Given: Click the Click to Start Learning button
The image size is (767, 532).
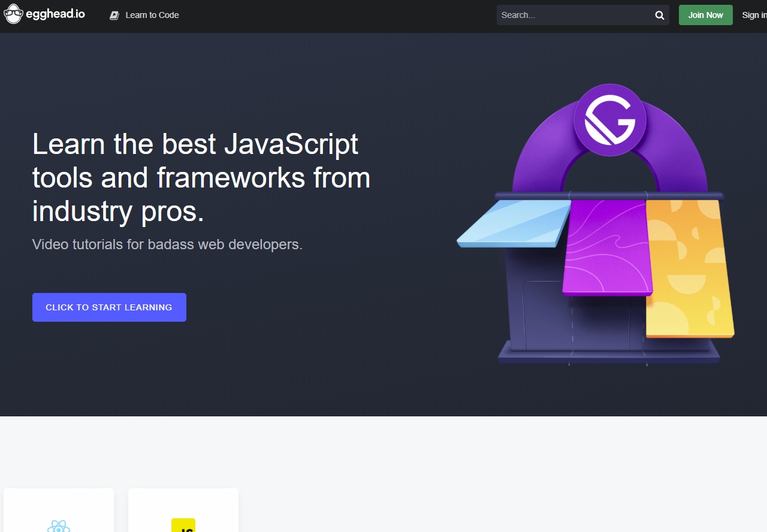Looking at the screenshot, I should coord(109,307).
